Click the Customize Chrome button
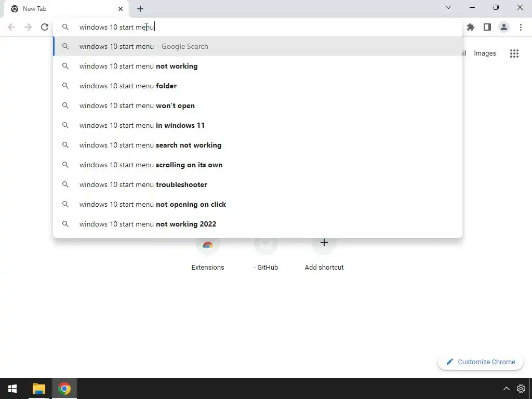The image size is (532, 399). tap(481, 362)
